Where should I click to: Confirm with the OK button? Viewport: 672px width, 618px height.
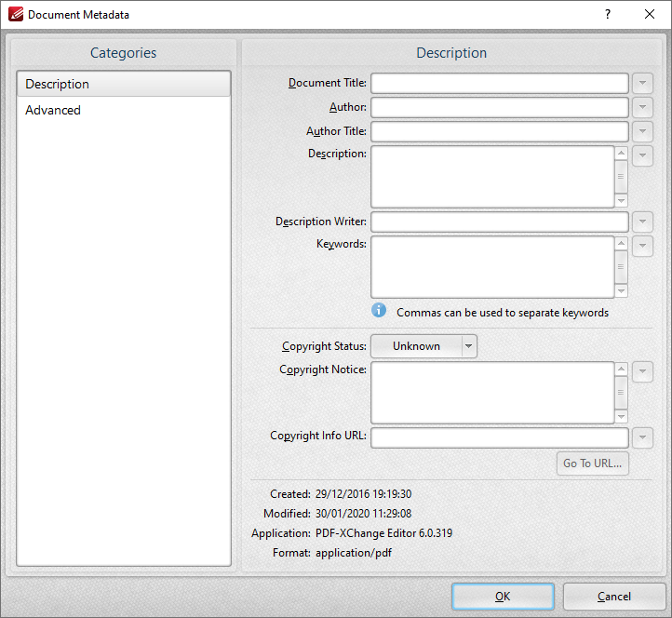pos(503,597)
